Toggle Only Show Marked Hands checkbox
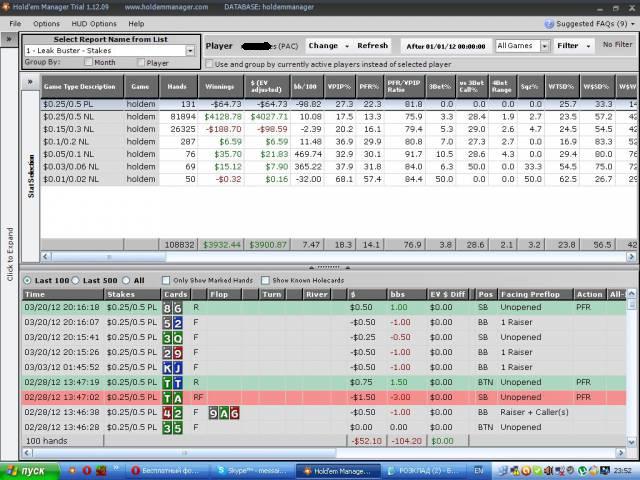This screenshot has height=480, width=640. (166, 280)
